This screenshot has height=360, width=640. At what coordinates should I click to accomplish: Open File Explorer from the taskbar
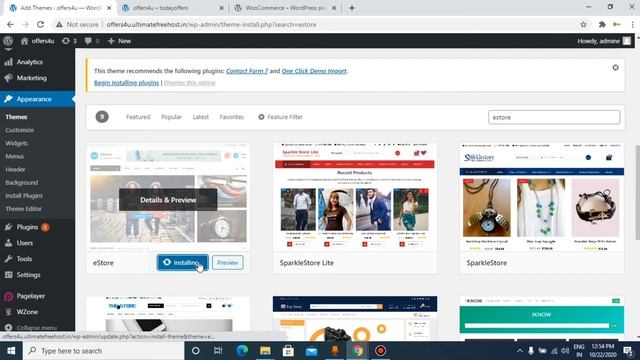pyautogui.click(x=265, y=351)
